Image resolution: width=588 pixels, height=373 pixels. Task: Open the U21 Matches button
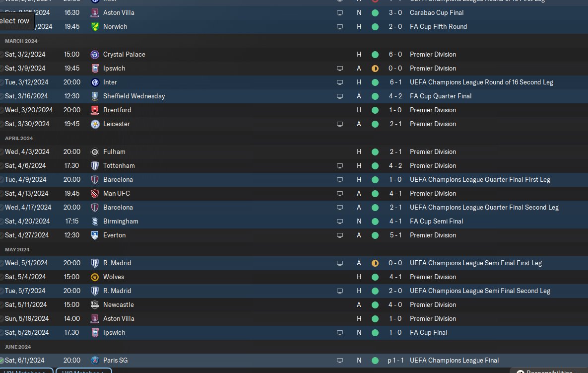[x=25, y=371]
